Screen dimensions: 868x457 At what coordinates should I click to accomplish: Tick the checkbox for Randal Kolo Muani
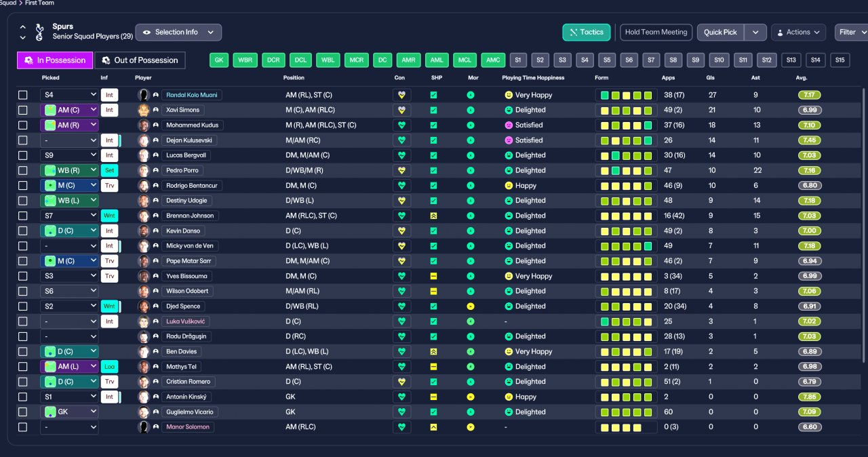point(23,95)
